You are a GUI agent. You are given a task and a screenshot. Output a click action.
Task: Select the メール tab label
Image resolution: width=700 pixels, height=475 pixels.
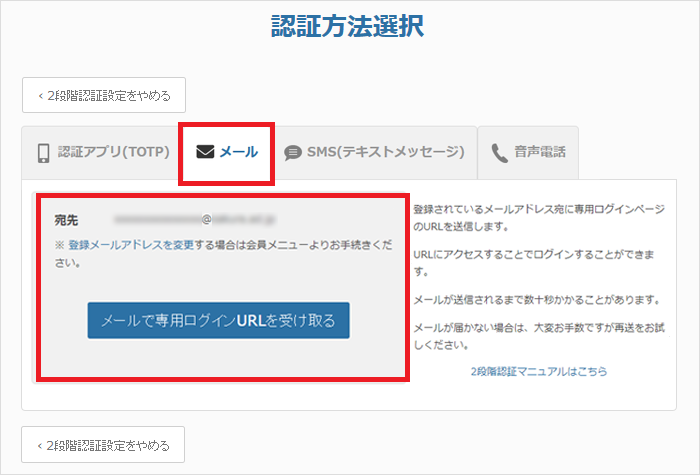(x=239, y=153)
